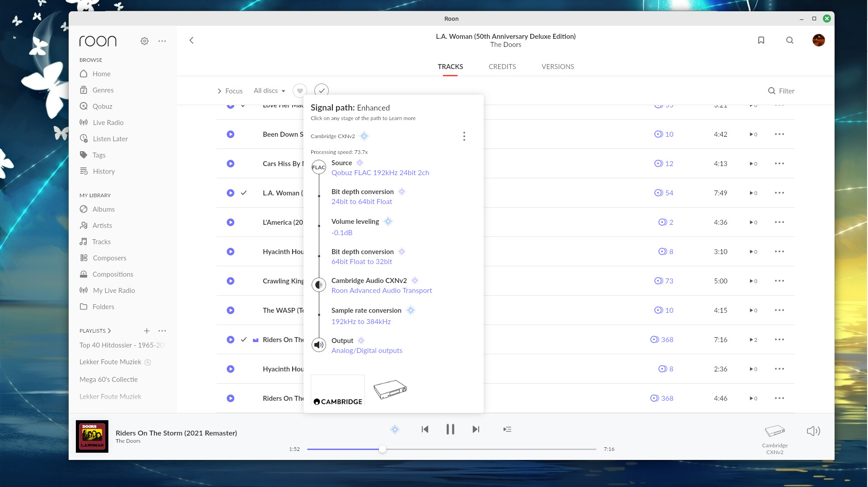Toggle the favorites heart filter
The width and height of the screenshot is (868, 487).
(x=299, y=91)
